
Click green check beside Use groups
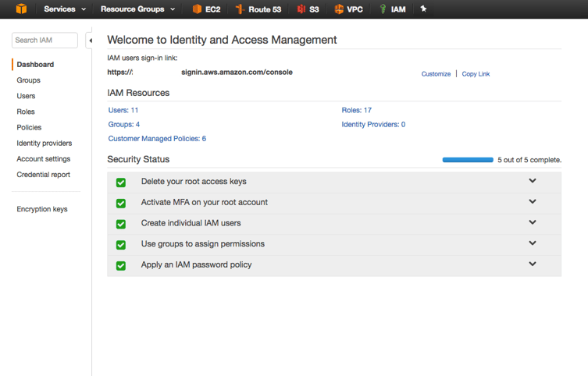[121, 245]
